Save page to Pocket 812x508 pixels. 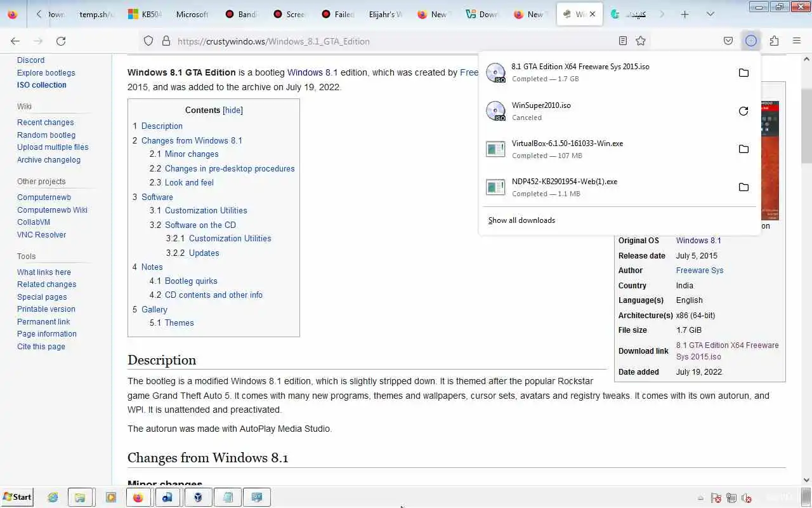pos(728,41)
